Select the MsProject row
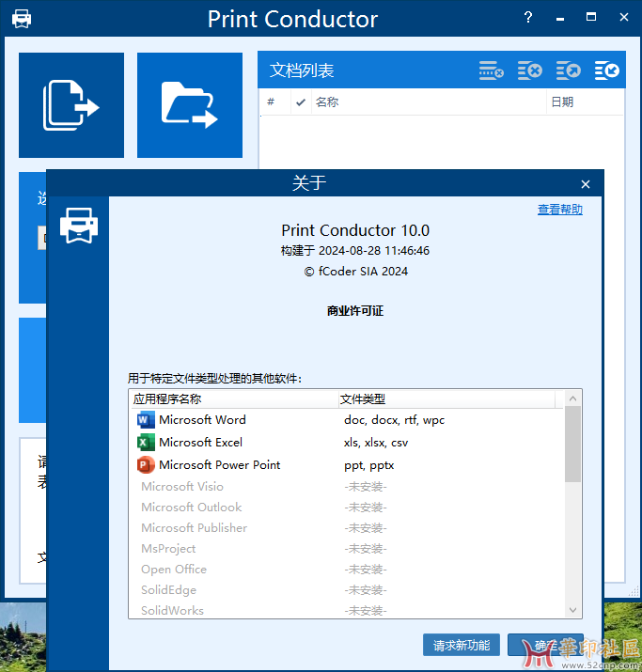Viewport: 642px width, 672px height. tap(346, 549)
